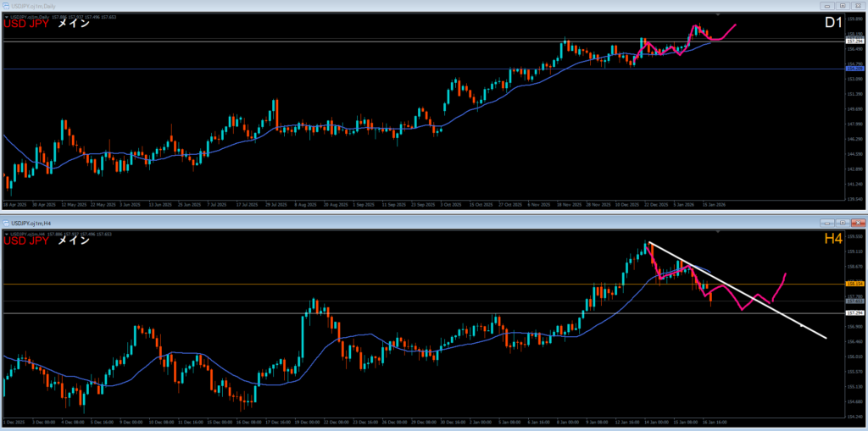Expand the H4 chart symbol info arrow
This screenshot has height=431, width=868.
click(x=6, y=232)
